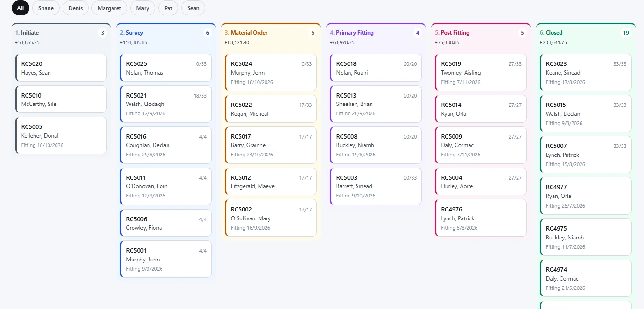Image resolution: width=644 pixels, height=309 pixels.
Task: Open job card RC5014 Ryan, Orla
Action: point(481,109)
